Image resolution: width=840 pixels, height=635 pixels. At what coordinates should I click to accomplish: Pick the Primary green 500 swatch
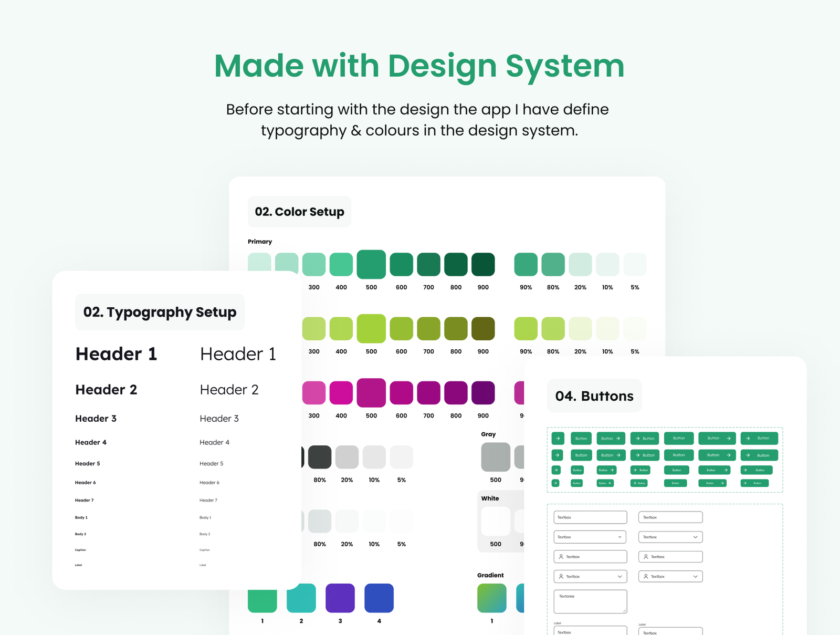point(371,264)
